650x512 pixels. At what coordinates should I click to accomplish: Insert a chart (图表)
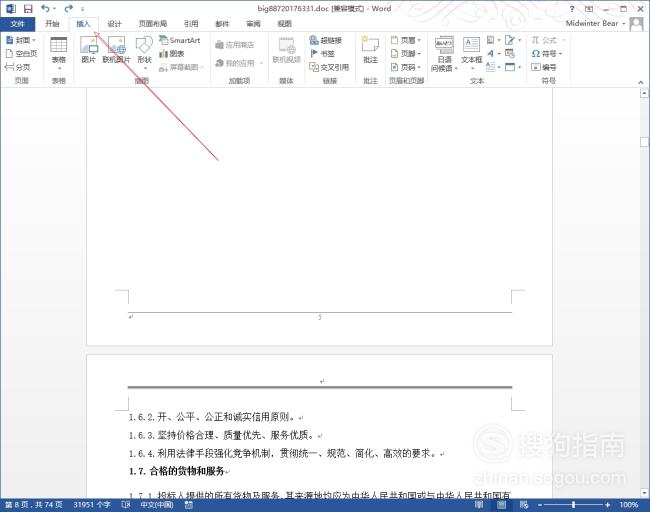pyautogui.click(x=172, y=53)
